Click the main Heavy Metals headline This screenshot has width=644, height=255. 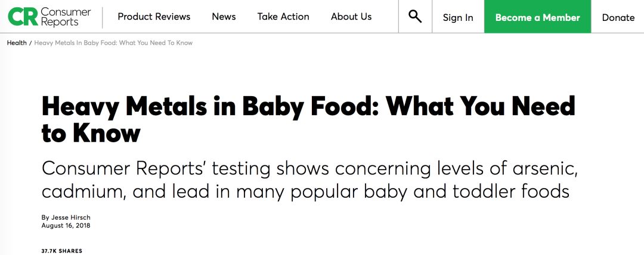point(308,120)
